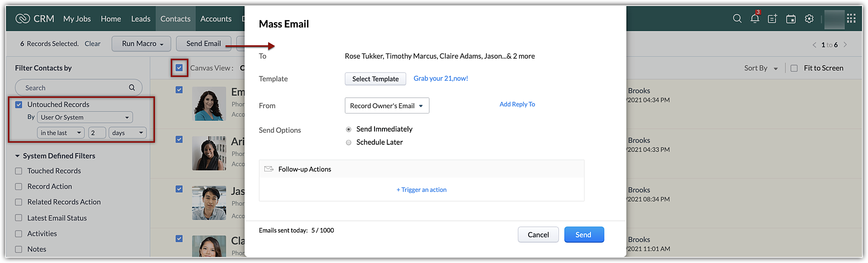The height and width of the screenshot is (263, 868).
Task: Select the Schedule Later radio button
Action: 349,143
